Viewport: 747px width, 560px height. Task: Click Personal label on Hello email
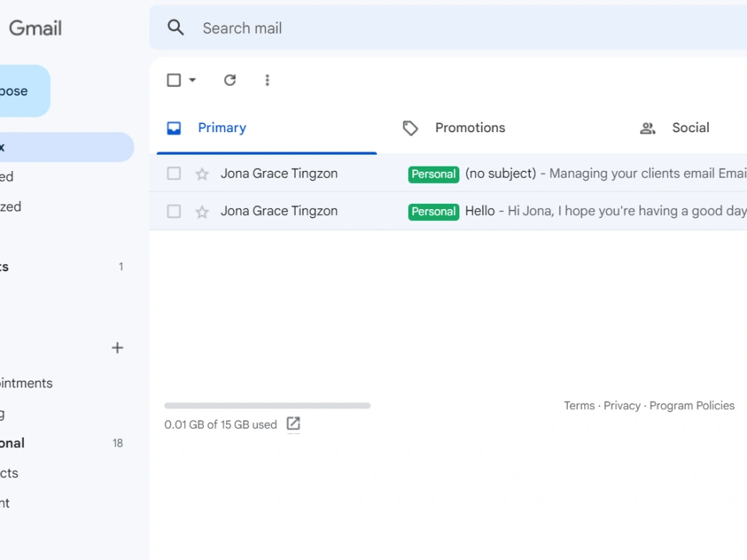point(433,211)
